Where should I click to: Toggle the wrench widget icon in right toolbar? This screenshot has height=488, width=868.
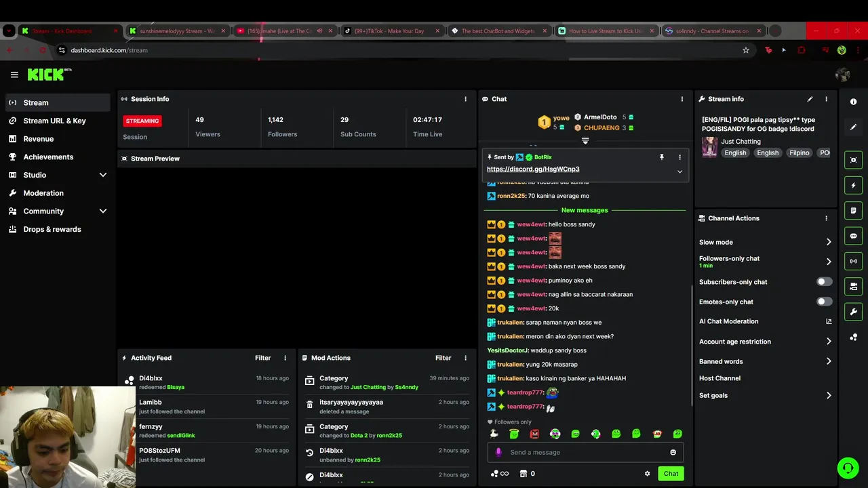[x=853, y=312]
